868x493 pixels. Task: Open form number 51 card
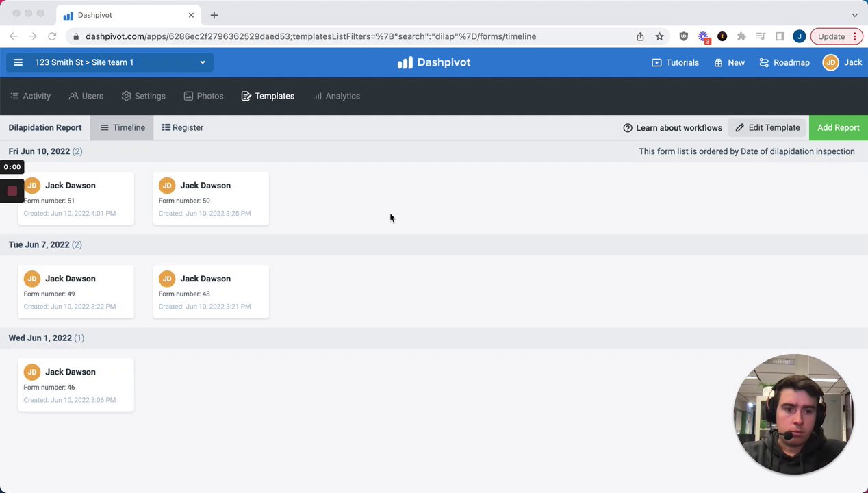click(x=76, y=199)
